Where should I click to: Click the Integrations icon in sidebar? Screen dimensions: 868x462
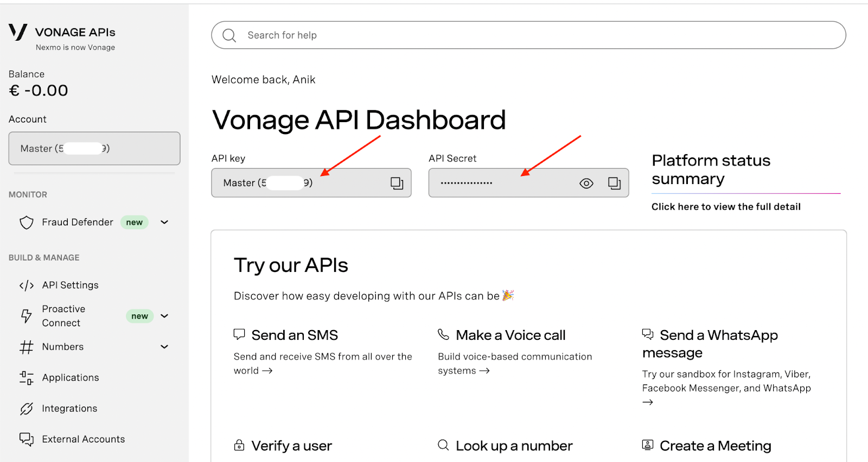(x=27, y=409)
